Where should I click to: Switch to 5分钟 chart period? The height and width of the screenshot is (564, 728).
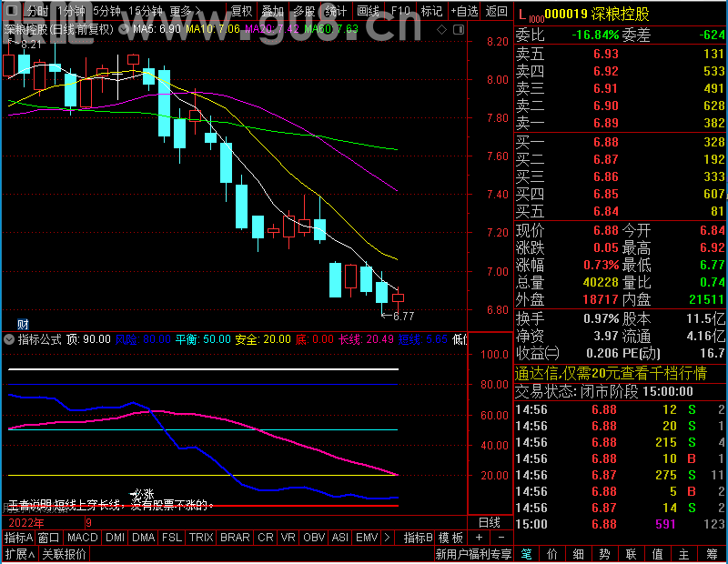point(106,11)
